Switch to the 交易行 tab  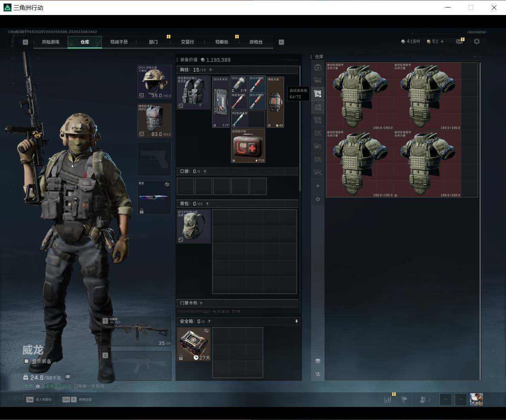(187, 42)
